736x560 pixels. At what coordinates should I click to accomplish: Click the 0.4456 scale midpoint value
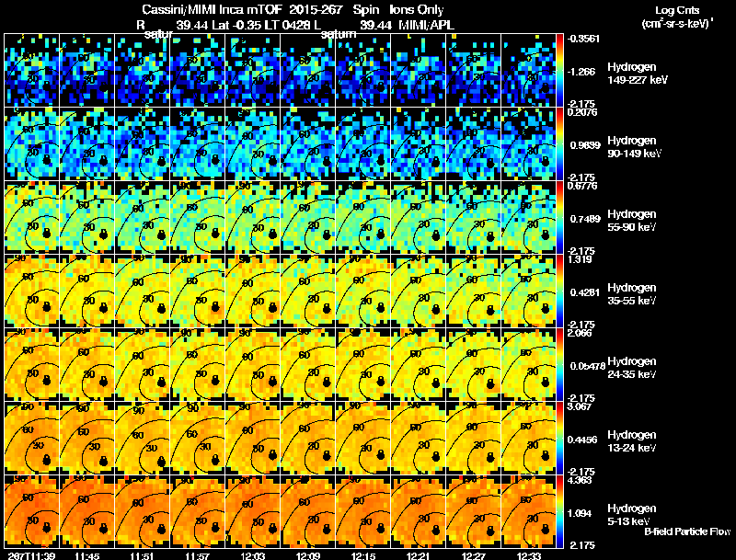[x=582, y=440]
